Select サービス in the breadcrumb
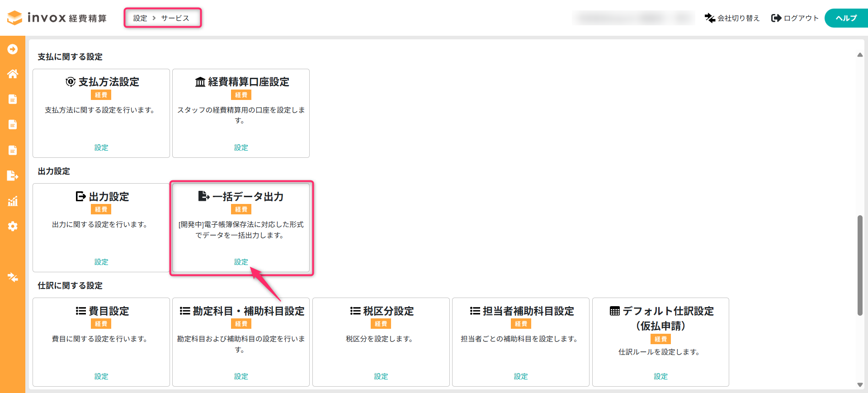 [175, 18]
